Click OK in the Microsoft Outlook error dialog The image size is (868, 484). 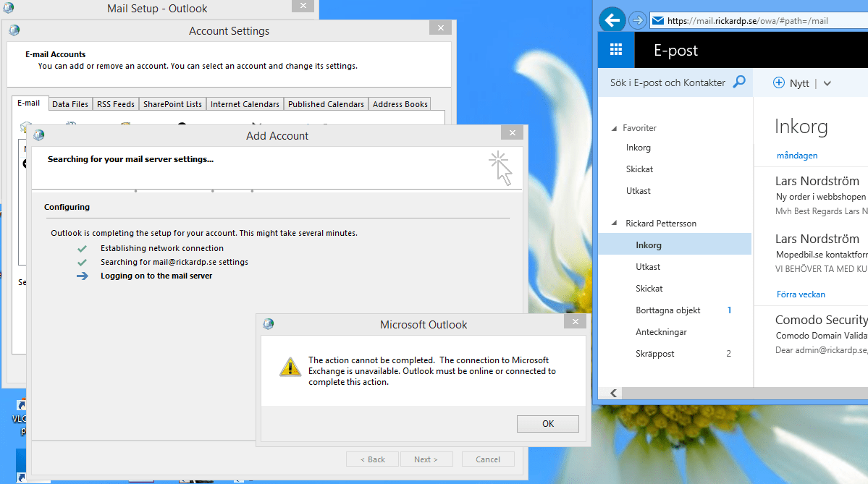547,424
